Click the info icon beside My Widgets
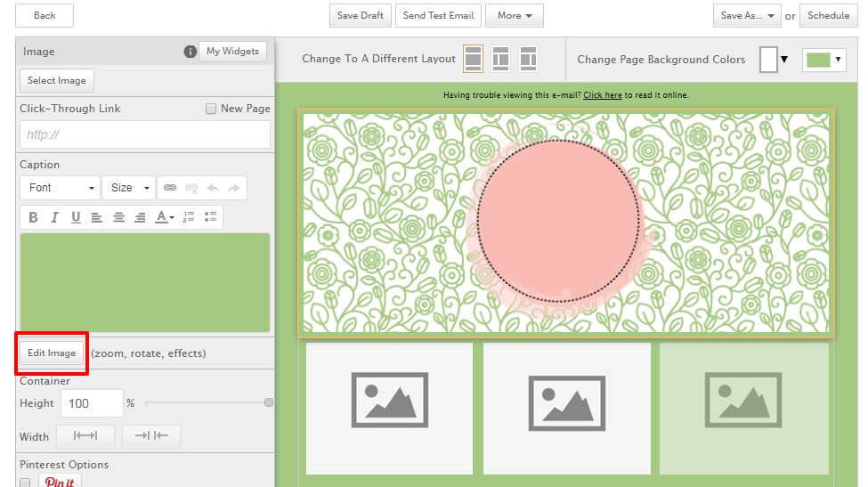Image resolution: width=868 pixels, height=487 pixels. (190, 52)
